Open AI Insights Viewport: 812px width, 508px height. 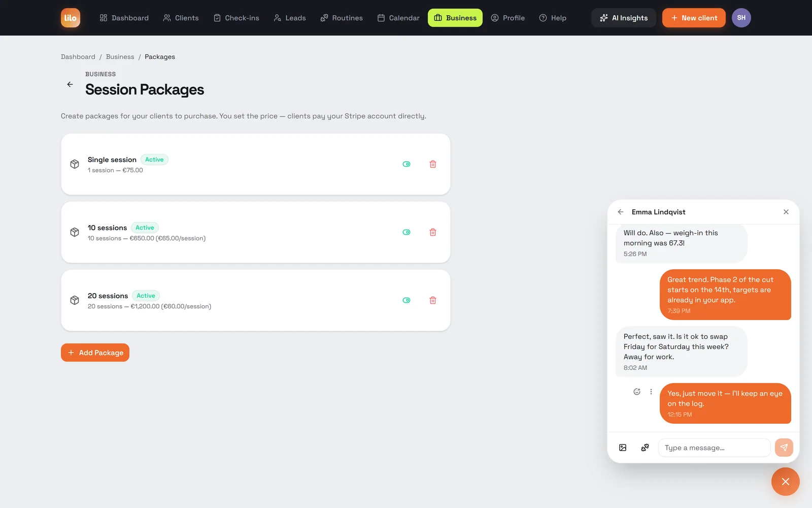click(624, 18)
